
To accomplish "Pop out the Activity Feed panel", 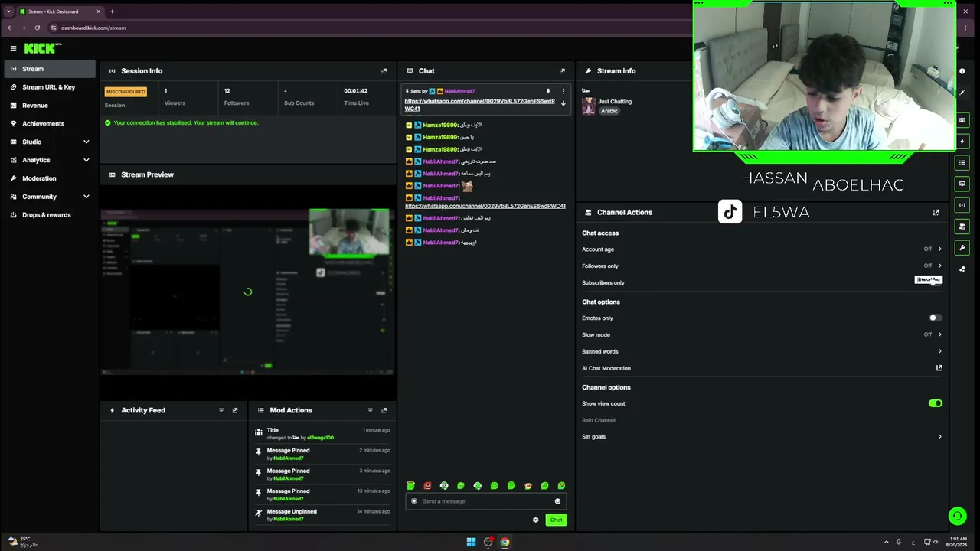I will tap(235, 410).
